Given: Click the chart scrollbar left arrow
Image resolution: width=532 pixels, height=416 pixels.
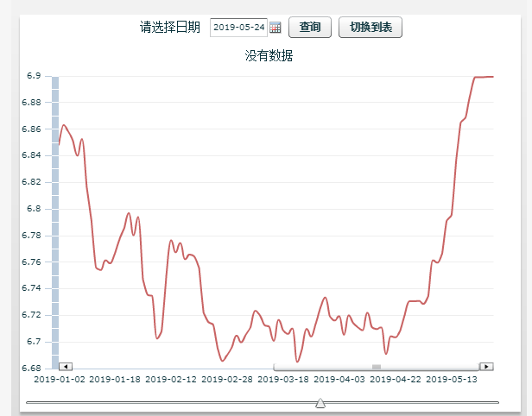Looking at the screenshot, I should 66,367.
